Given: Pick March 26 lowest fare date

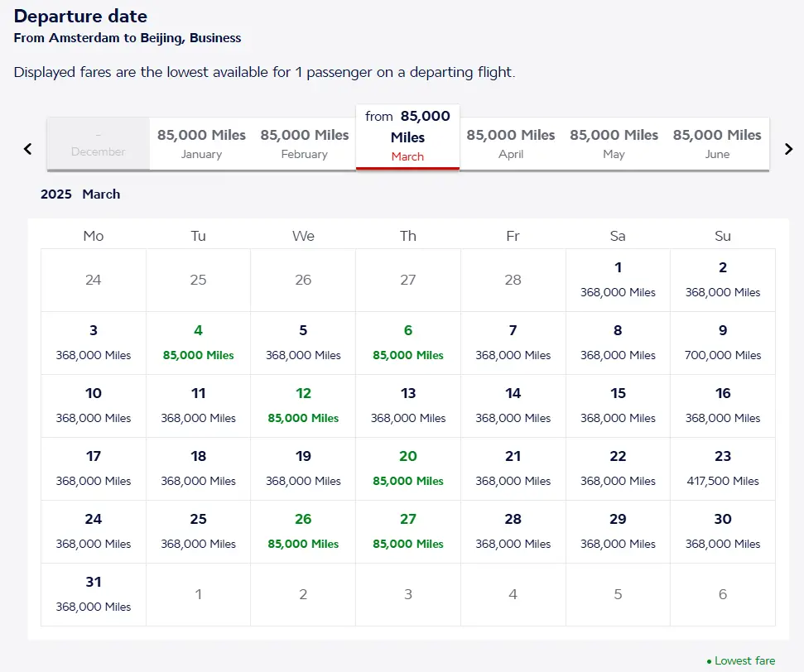Looking at the screenshot, I should [303, 531].
